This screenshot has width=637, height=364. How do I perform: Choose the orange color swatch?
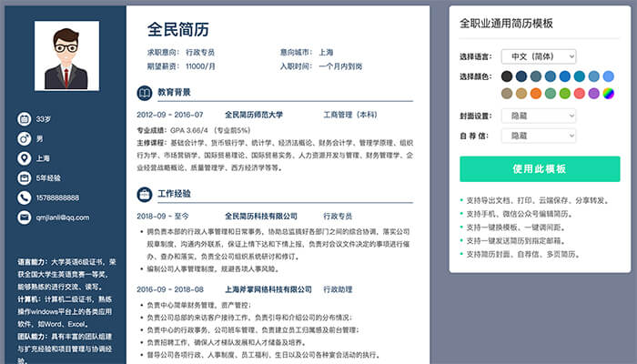[x=536, y=93]
